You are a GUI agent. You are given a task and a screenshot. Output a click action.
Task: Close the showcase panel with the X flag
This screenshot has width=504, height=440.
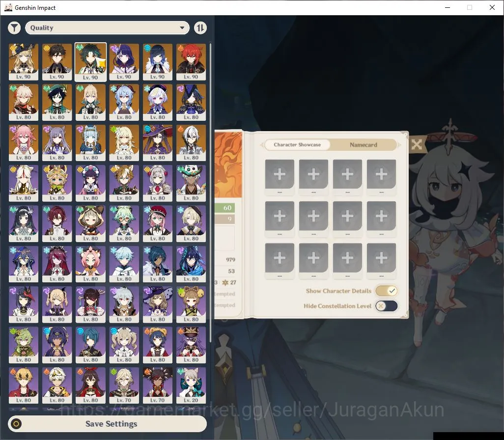[417, 144]
